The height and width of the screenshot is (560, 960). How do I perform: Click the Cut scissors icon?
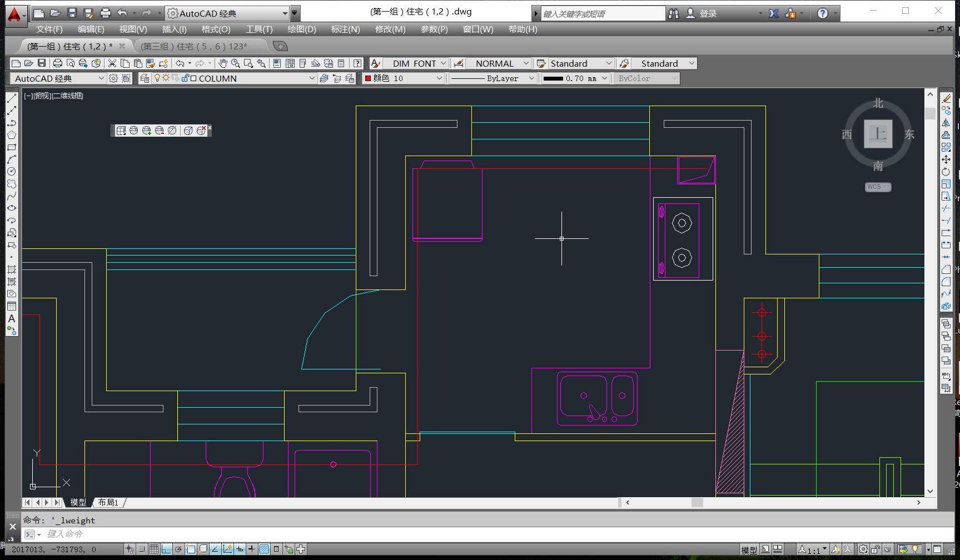(x=112, y=63)
